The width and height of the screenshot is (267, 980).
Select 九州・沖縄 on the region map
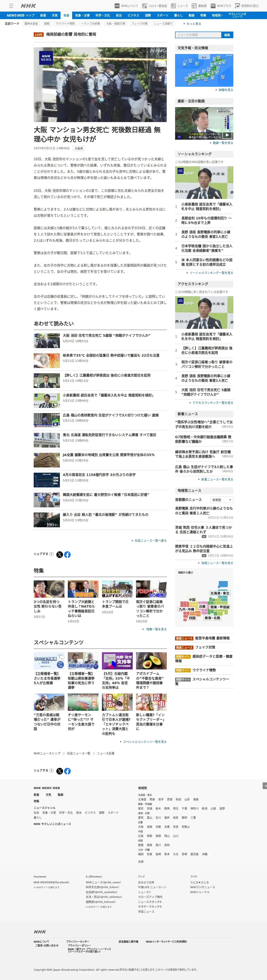(x=187, y=609)
